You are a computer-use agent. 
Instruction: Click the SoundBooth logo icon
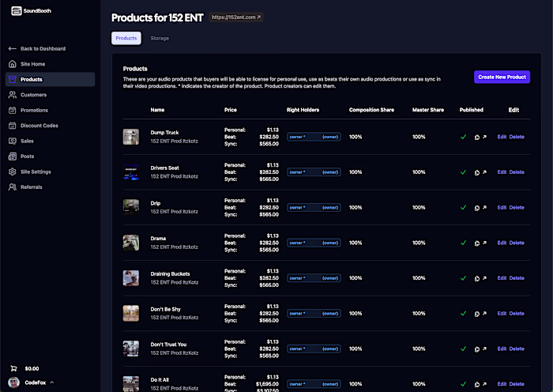(17, 11)
